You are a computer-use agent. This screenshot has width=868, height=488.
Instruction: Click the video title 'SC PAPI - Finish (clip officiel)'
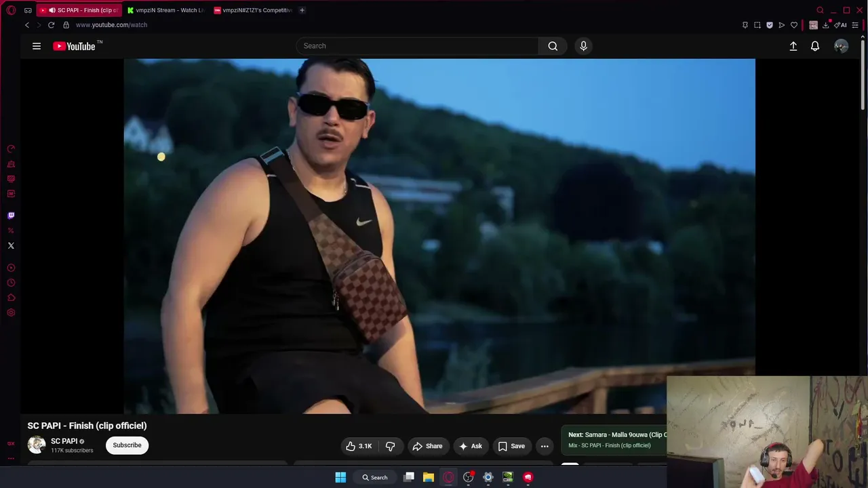87,426
